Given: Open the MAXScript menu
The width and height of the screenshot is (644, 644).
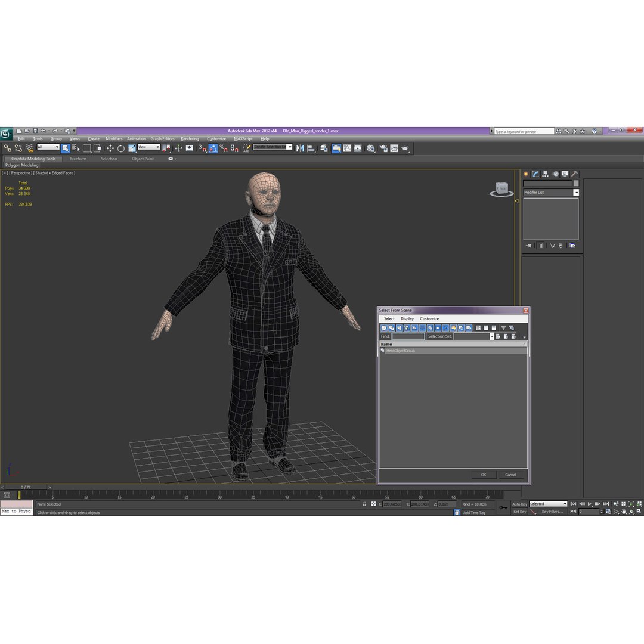Looking at the screenshot, I should (x=243, y=139).
